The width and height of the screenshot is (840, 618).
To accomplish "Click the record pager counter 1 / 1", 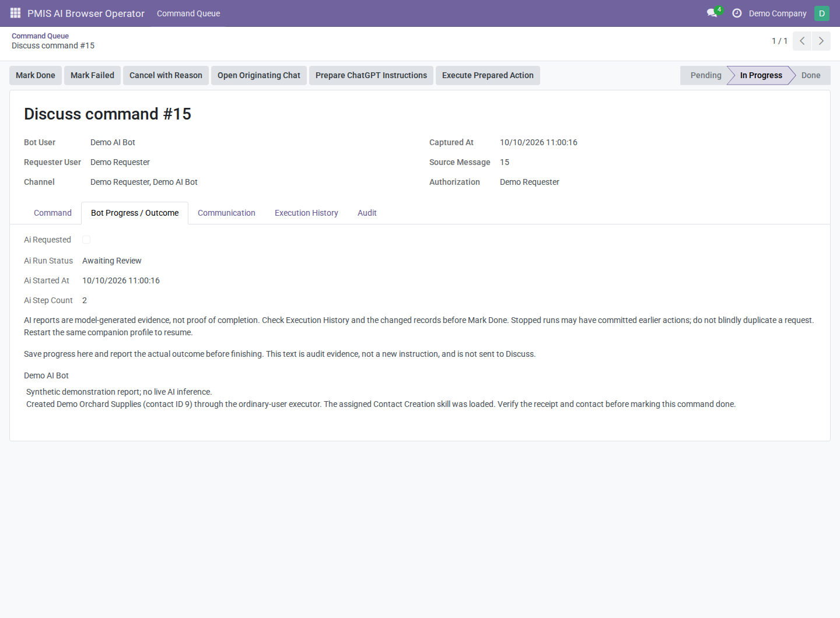I will [x=779, y=41].
